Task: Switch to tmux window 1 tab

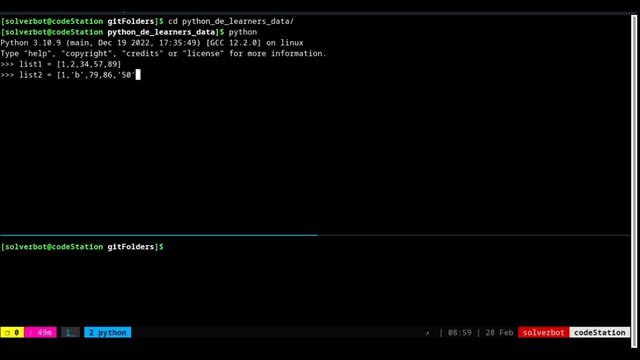Action: 70,333
